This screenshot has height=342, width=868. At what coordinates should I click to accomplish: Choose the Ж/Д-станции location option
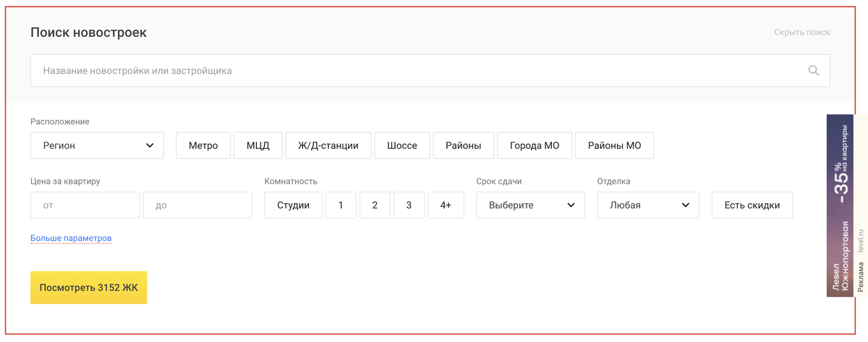328,145
